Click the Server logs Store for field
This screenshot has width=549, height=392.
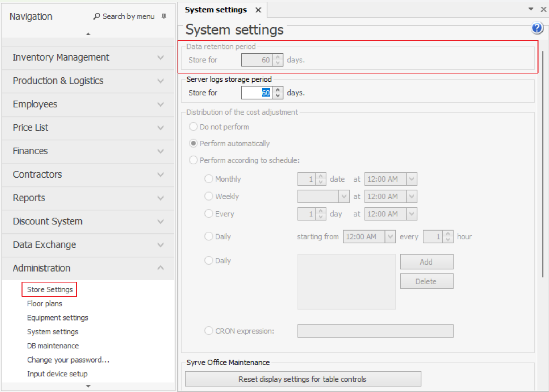point(256,93)
